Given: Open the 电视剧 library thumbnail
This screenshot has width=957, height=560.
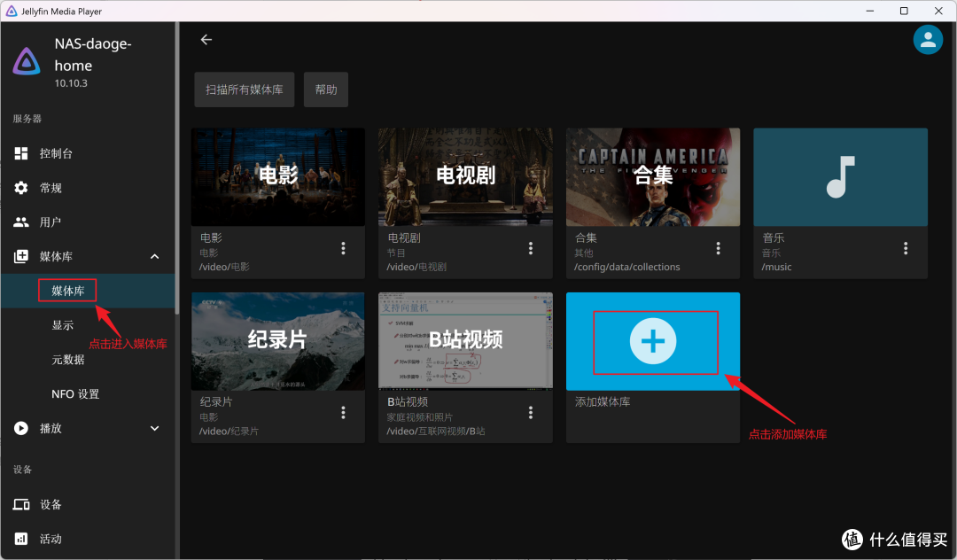Looking at the screenshot, I should [x=466, y=177].
